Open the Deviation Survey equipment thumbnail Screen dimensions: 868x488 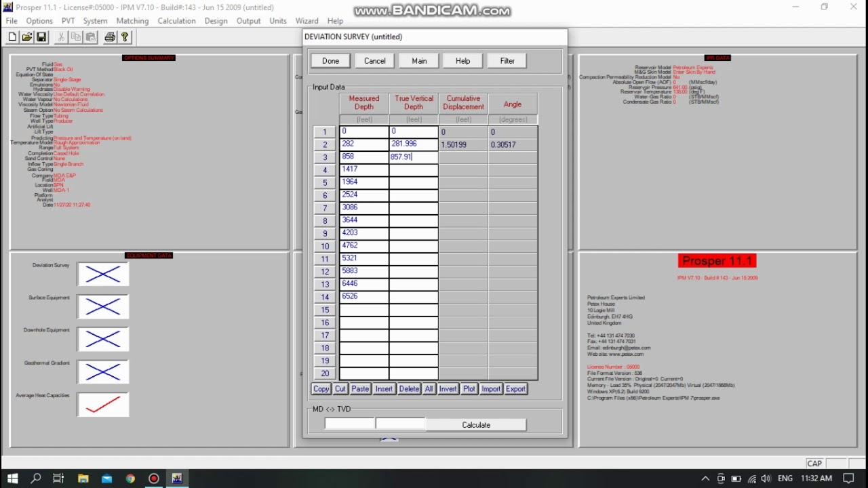(x=103, y=274)
